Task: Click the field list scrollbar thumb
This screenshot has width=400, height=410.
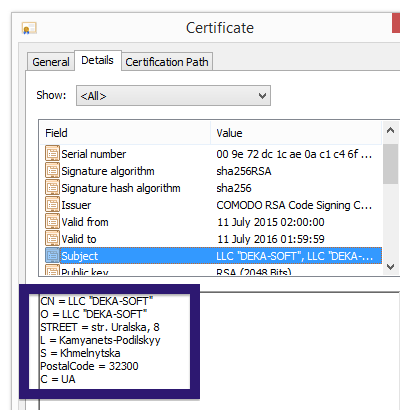Action: [390, 164]
